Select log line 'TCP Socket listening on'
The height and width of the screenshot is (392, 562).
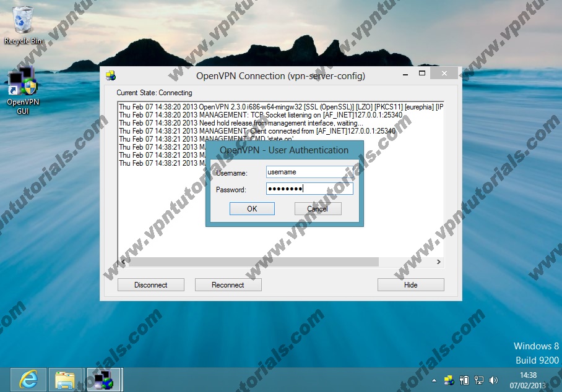tap(261, 115)
